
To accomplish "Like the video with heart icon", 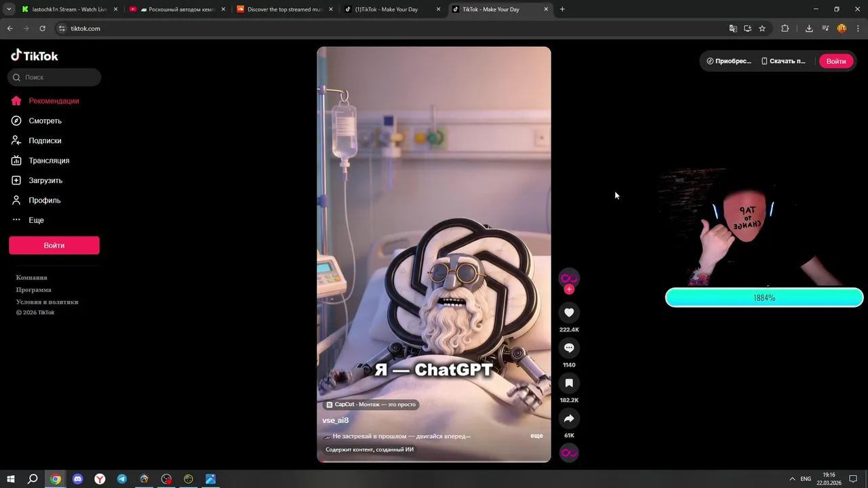I will 569,312.
